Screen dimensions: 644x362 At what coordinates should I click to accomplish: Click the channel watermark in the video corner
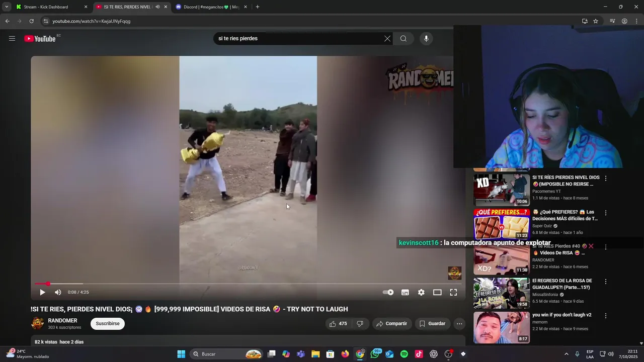coord(455,273)
